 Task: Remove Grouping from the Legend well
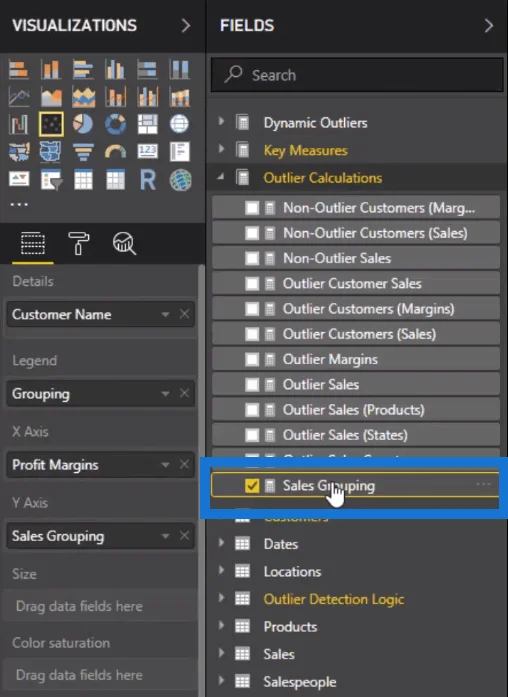(x=184, y=393)
